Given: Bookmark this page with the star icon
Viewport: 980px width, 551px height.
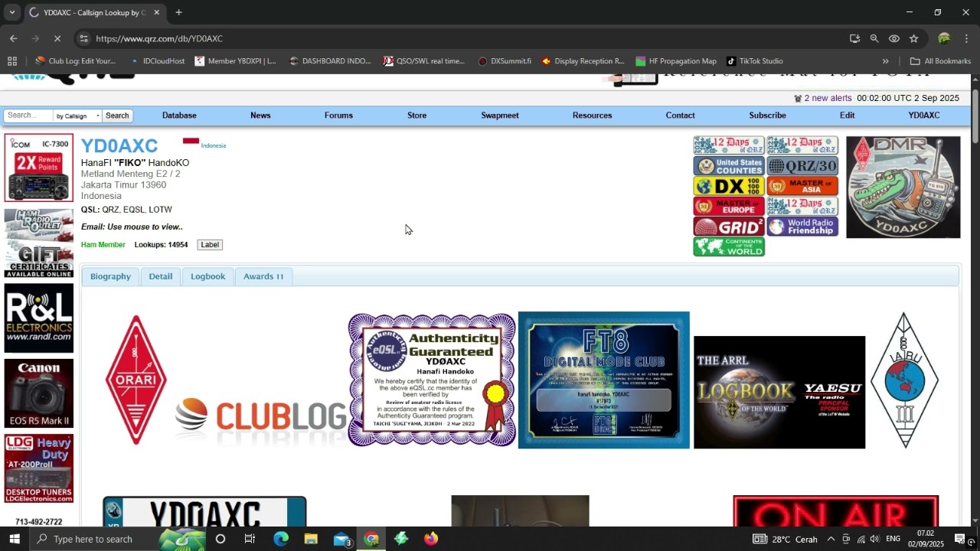Looking at the screenshot, I should 913,38.
